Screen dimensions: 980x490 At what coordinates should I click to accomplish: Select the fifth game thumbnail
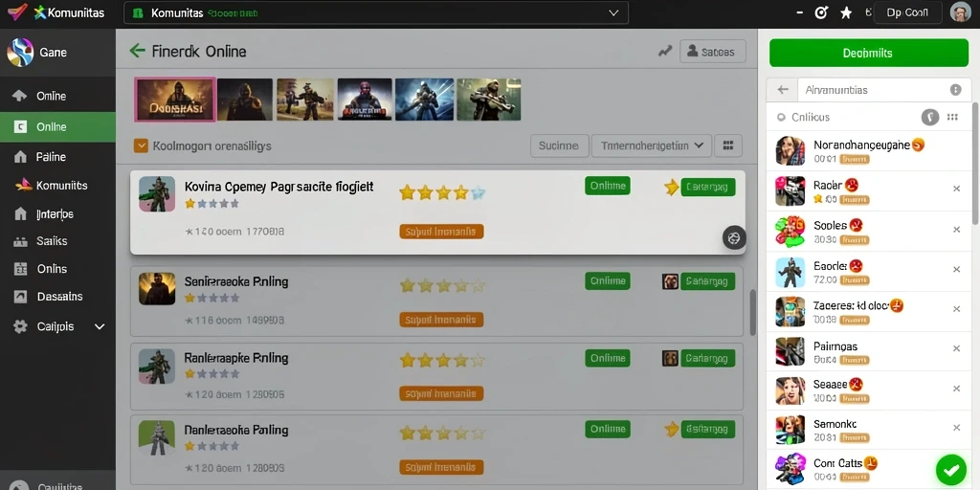coord(425,100)
